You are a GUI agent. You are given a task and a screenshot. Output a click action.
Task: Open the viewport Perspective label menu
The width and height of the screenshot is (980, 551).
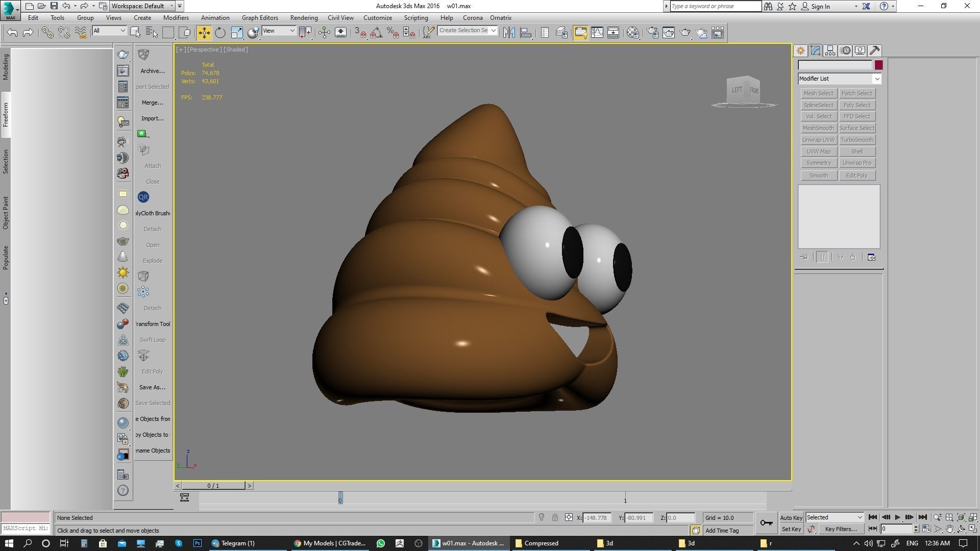click(x=205, y=49)
